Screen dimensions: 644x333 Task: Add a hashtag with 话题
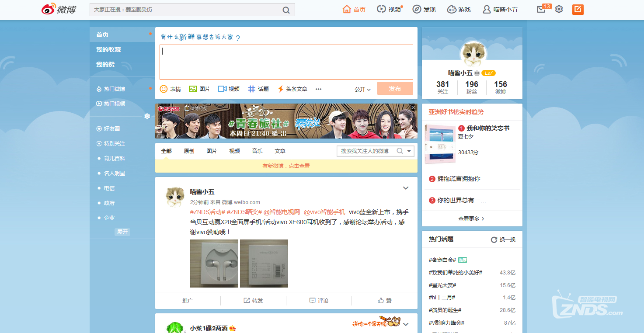tap(258, 89)
